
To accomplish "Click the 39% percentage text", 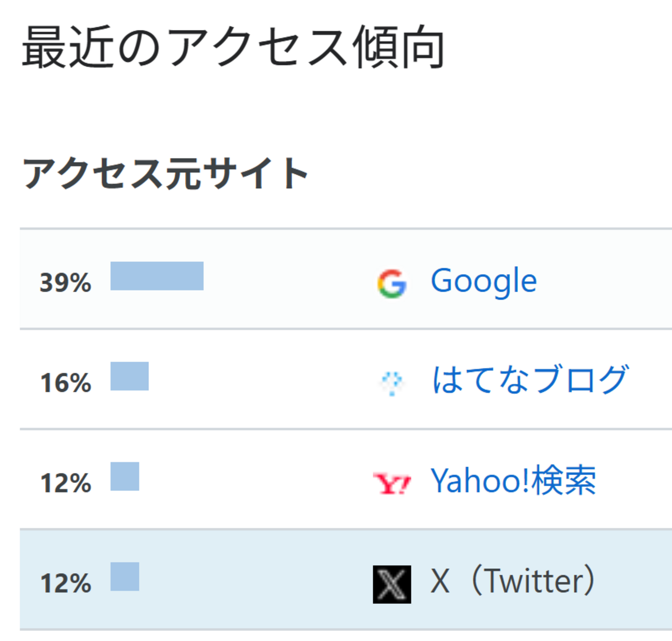I will point(66,283).
